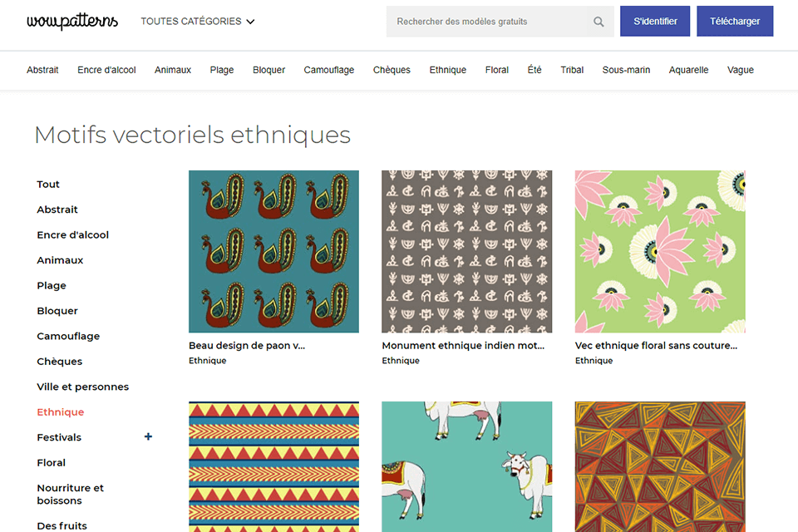Click the wowpatterns logo
This screenshot has width=798, height=532.
coord(72,22)
